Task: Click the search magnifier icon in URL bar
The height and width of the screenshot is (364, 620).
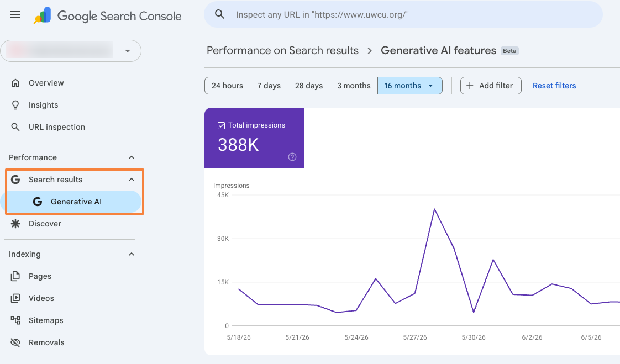Action: (x=219, y=14)
